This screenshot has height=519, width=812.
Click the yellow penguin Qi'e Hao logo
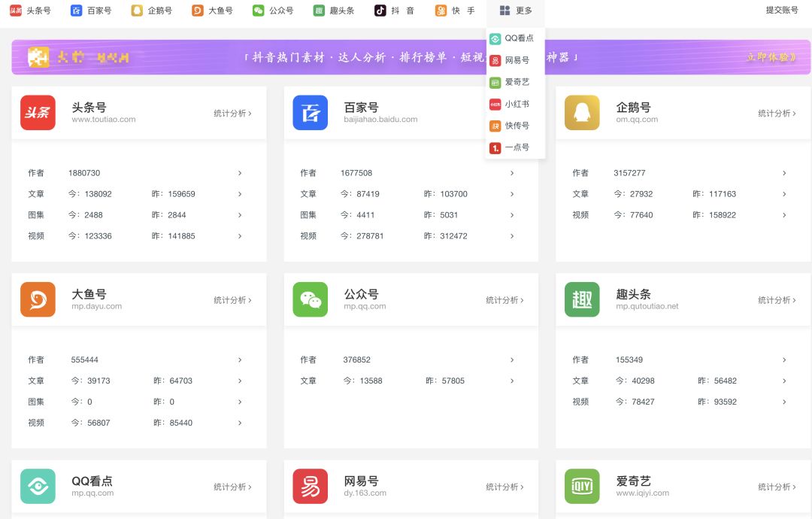tap(582, 113)
